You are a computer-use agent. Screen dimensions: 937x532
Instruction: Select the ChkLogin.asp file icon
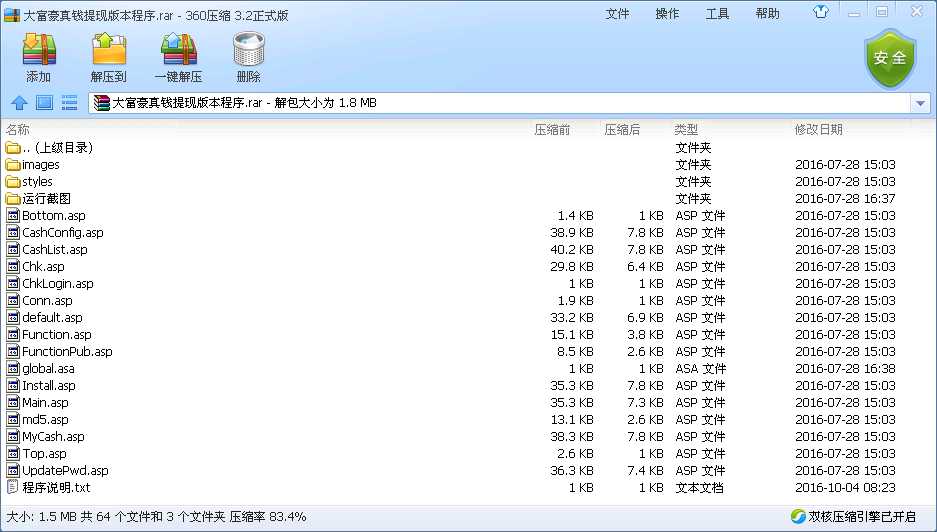point(13,283)
